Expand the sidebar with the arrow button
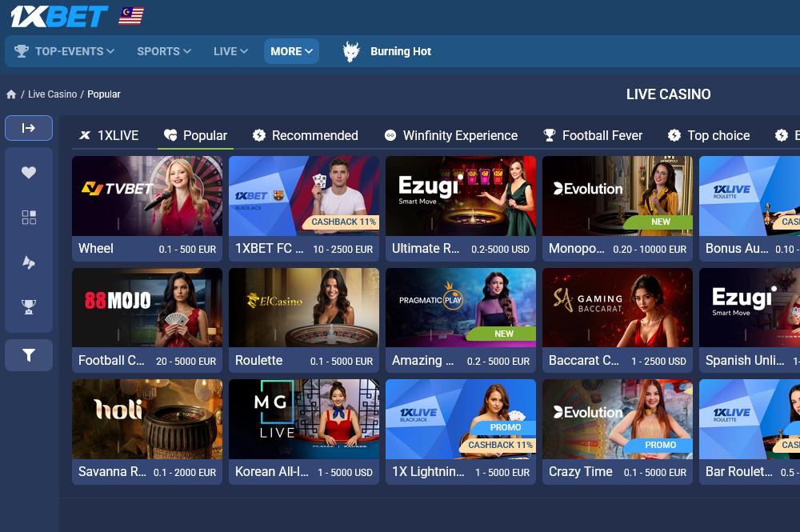The width and height of the screenshot is (800, 532). (29, 128)
